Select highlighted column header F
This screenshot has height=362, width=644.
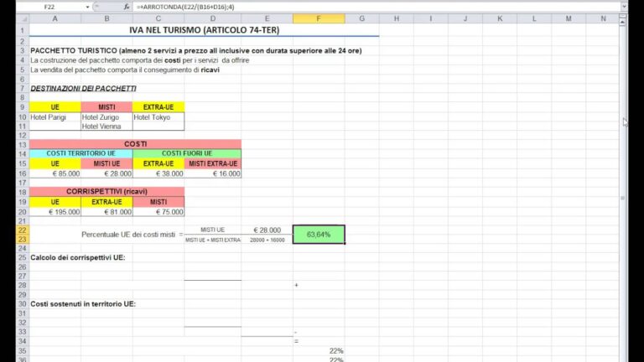[x=319, y=19]
